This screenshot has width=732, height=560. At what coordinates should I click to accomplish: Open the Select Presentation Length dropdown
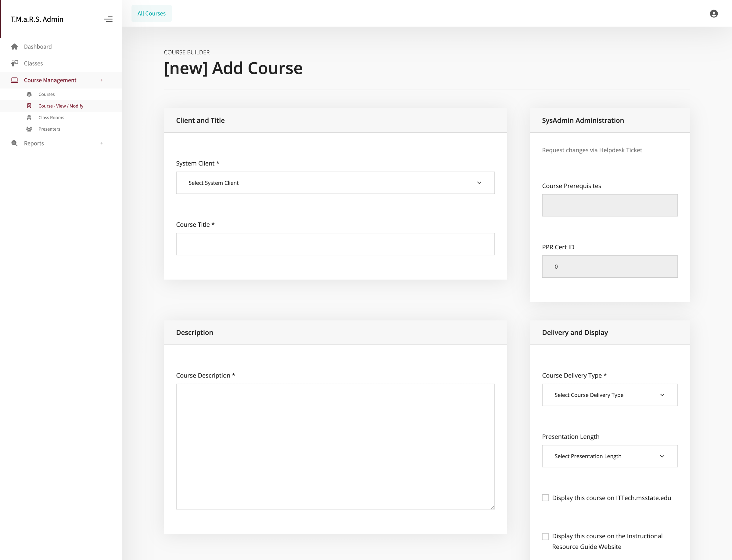tap(609, 456)
